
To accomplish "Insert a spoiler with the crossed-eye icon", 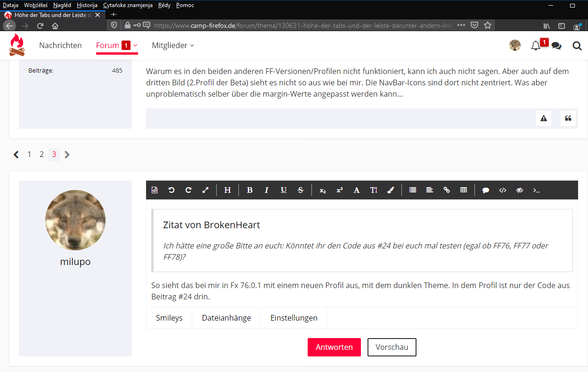I will (520, 190).
